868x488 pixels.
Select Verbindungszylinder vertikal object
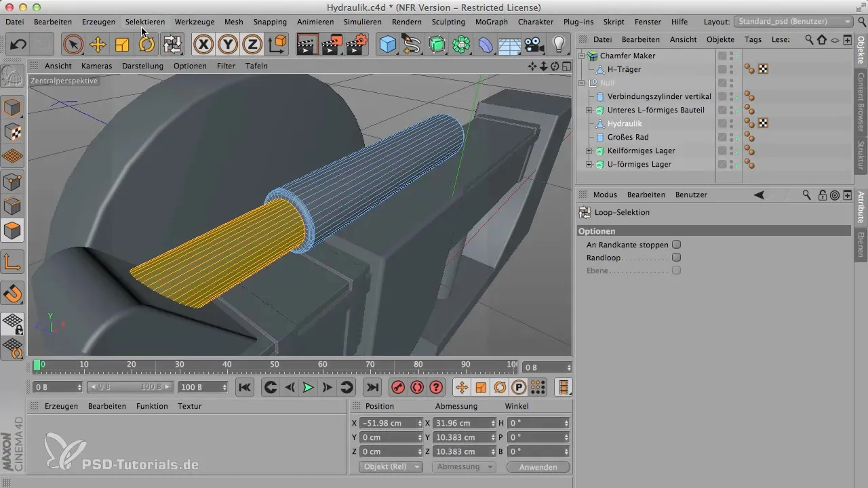click(659, 96)
